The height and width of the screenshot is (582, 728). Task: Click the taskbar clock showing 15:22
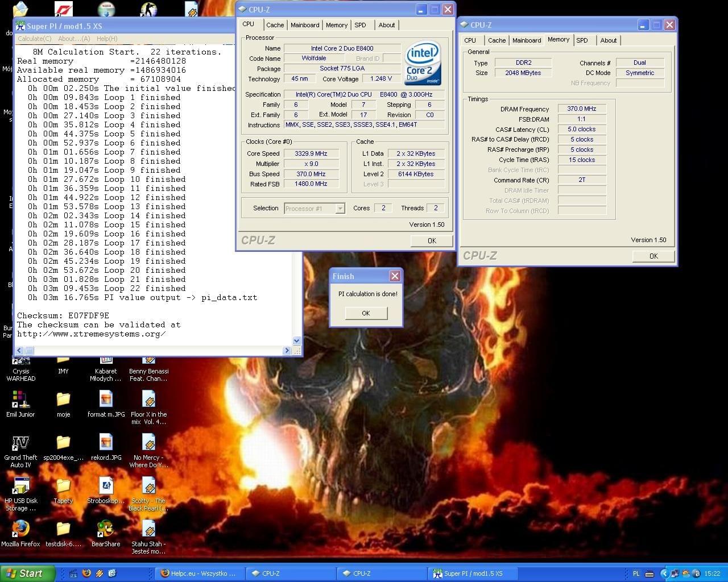pyautogui.click(x=712, y=573)
